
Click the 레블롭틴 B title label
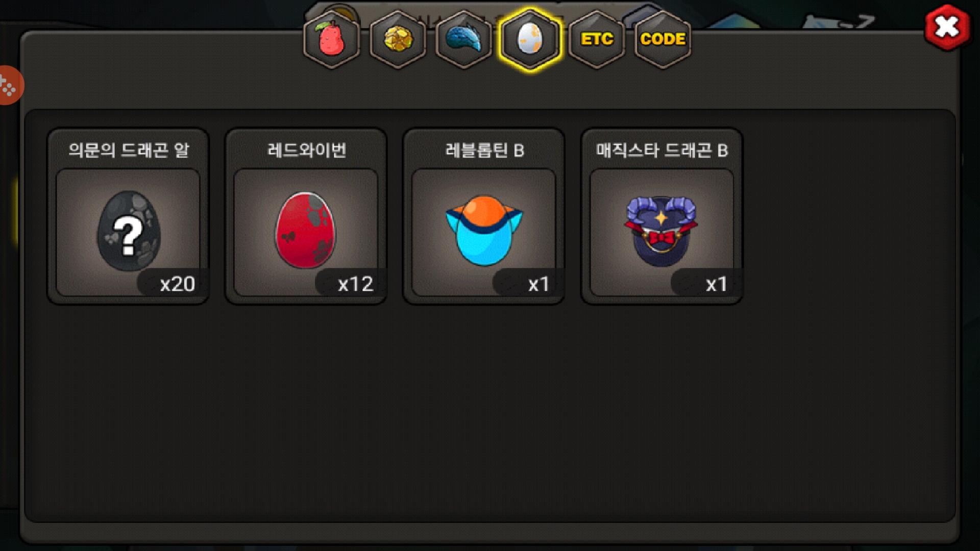[x=484, y=150]
